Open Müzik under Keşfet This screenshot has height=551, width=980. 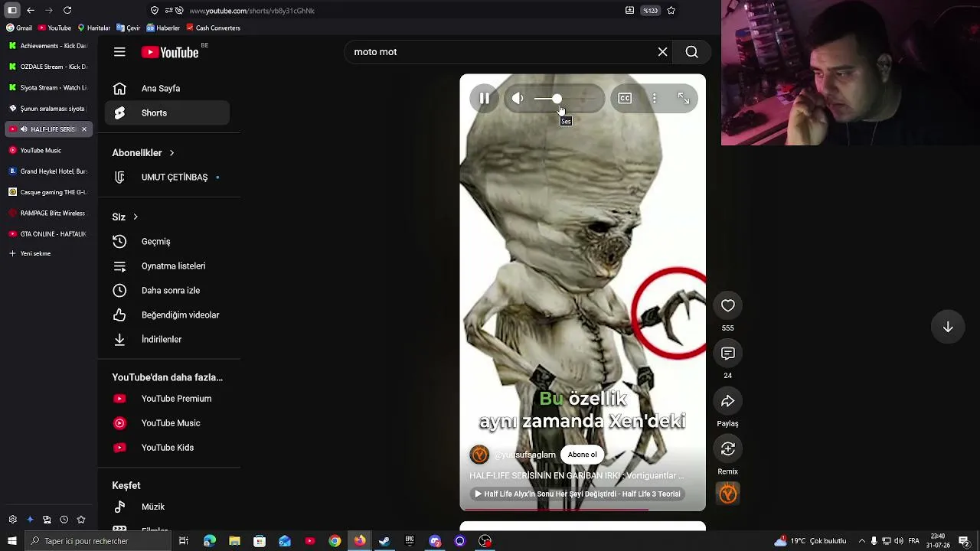tap(167, 507)
